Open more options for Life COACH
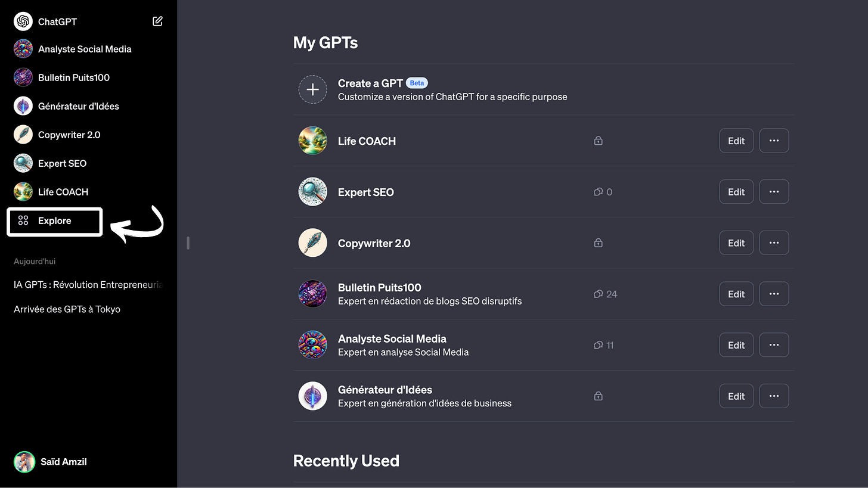Screen dimensions: 868x488 774,141
